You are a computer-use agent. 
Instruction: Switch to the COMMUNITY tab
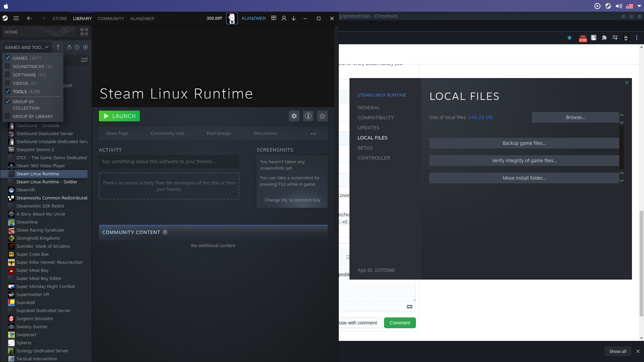tap(111, 18)
